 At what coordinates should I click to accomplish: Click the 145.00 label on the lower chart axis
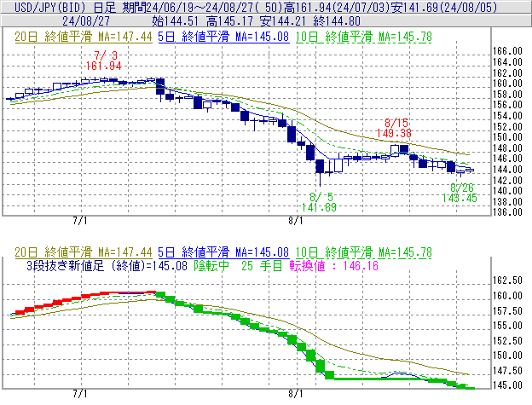pos(507,385)
